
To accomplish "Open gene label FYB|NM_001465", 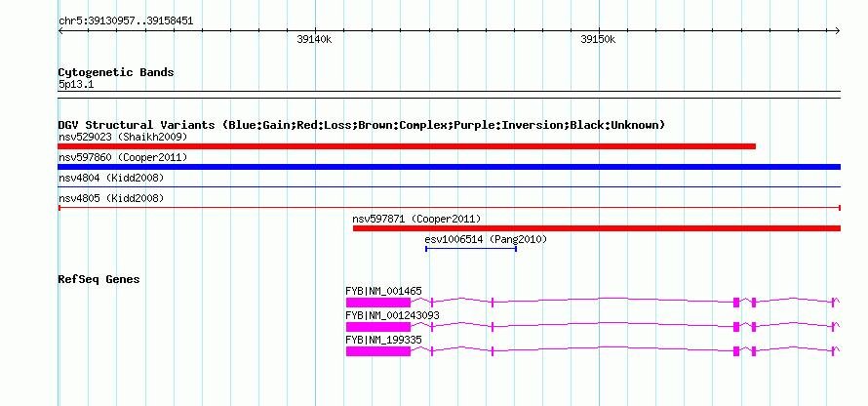I will click(383, 291).
